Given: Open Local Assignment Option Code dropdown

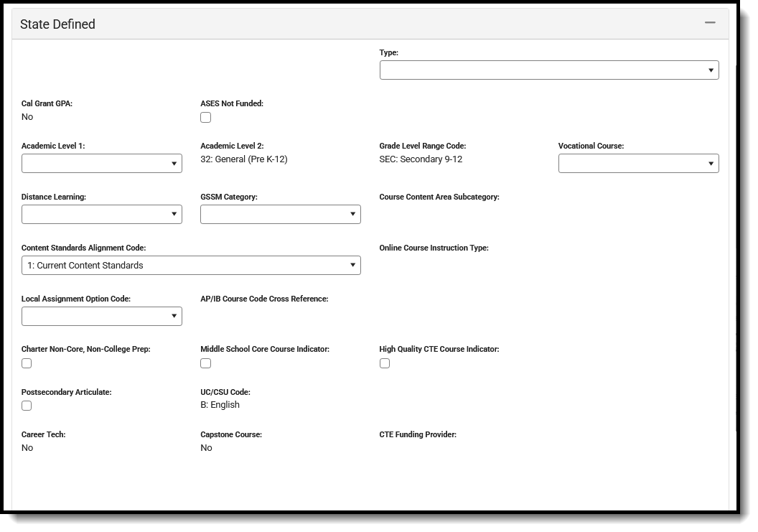Looking at the screenshot, I should pos(101,317).
